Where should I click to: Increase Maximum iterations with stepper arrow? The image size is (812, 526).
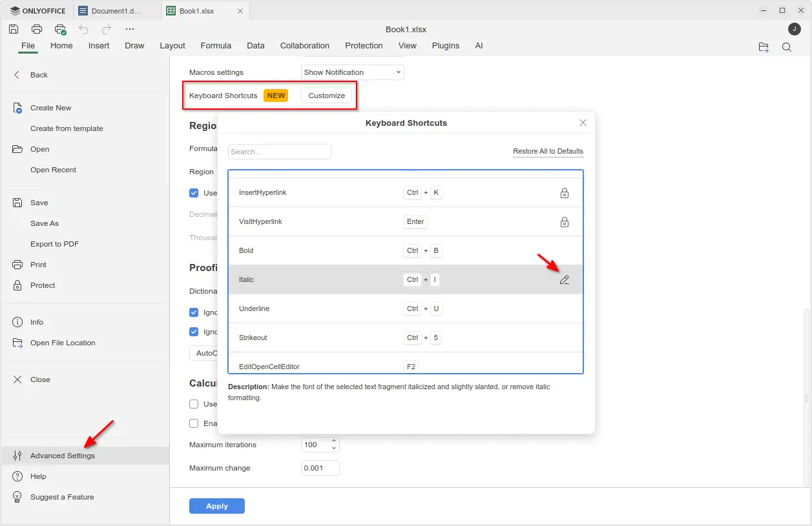click(334, 441)
